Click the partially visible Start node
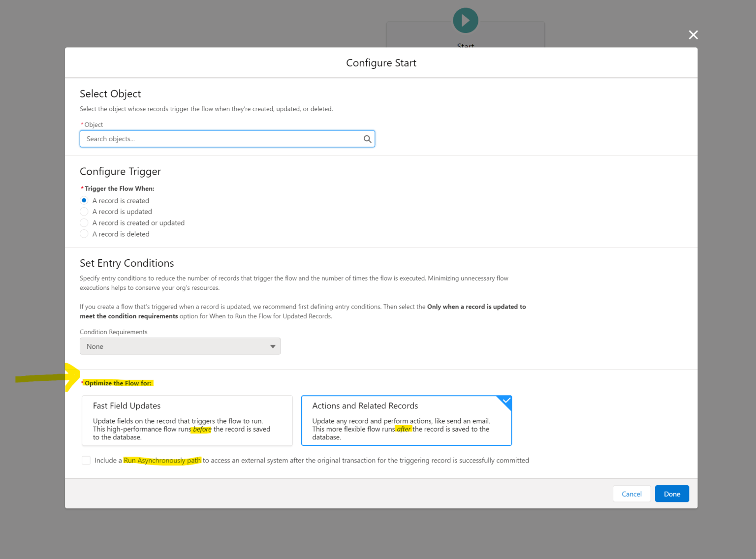 click(x=465, y=34)
